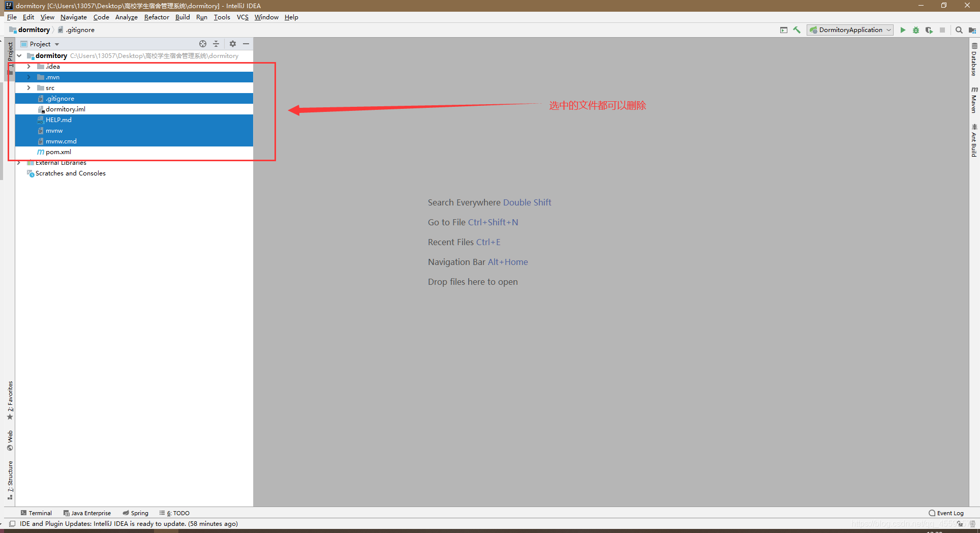Open the File menu

pos(12,17)
